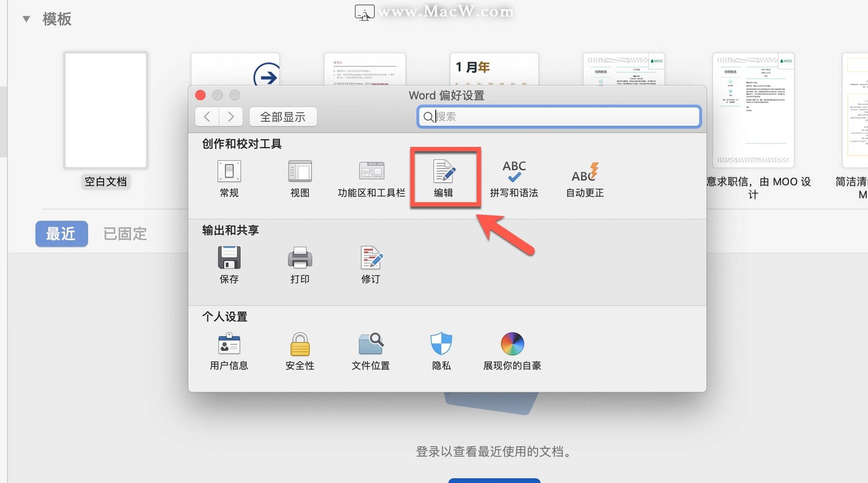
Task: Open the 自动更正 preferences
Action: click(x=584, y=177)
